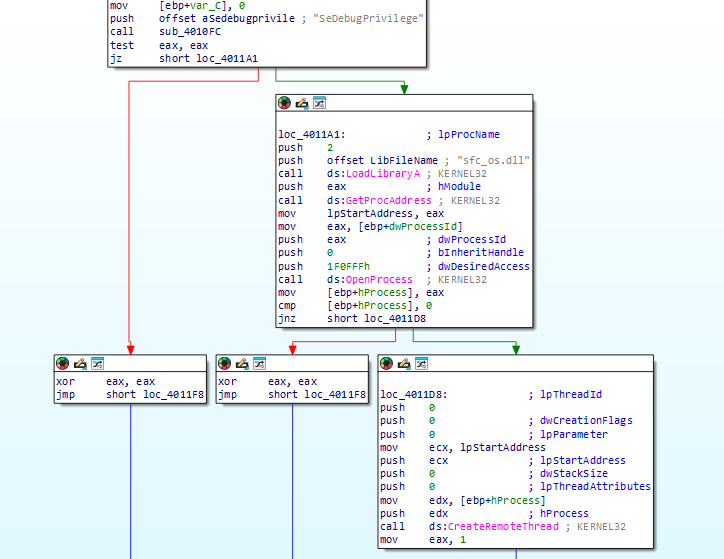
Task: Click the lpProcName comment
Action: 469,134
